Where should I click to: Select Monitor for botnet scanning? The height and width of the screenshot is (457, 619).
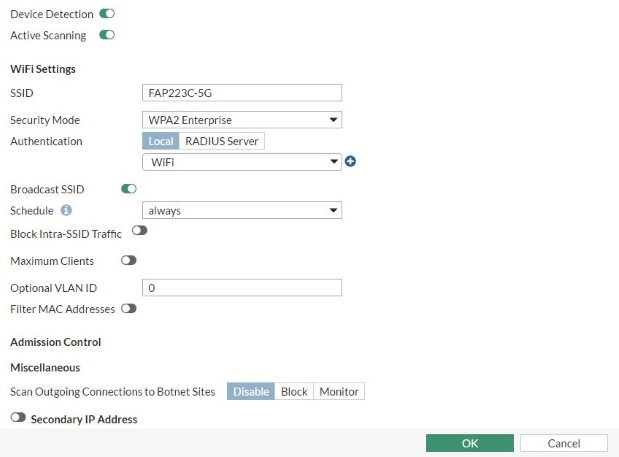pos(339,392)
